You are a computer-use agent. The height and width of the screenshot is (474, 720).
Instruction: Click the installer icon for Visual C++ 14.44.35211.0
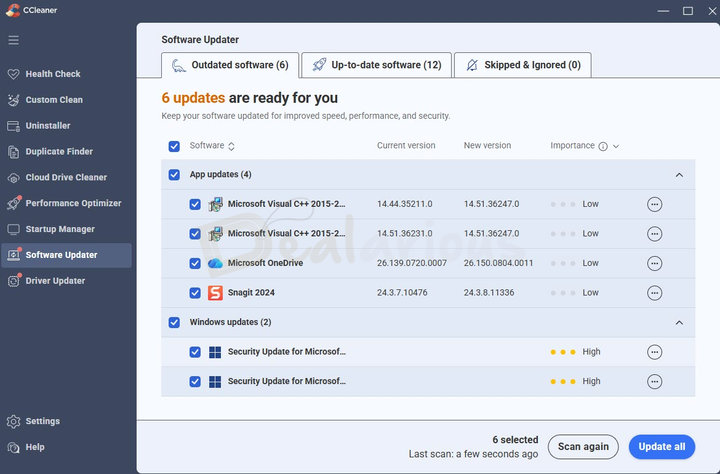tap(215, 204)
